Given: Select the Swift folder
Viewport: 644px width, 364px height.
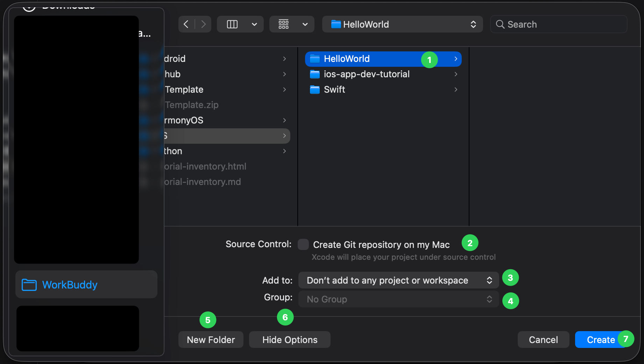Looking at the screenshot, I should pyautogui.click(x=383, y=90).
